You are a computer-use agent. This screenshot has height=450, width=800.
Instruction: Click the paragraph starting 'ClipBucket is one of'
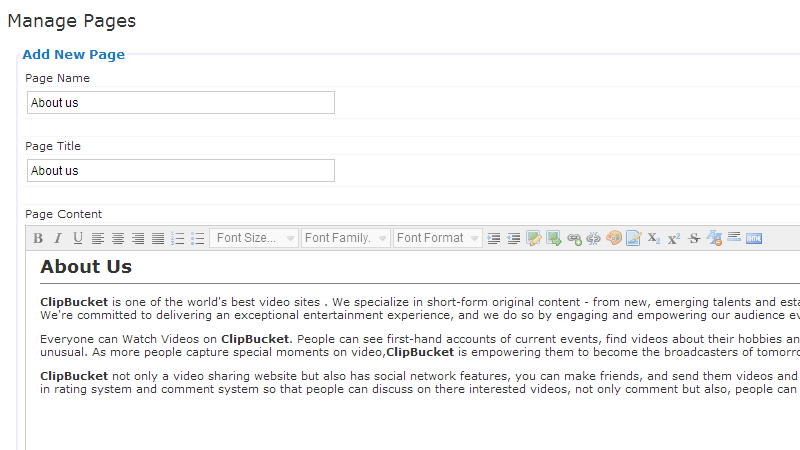(x=420, y=309)
